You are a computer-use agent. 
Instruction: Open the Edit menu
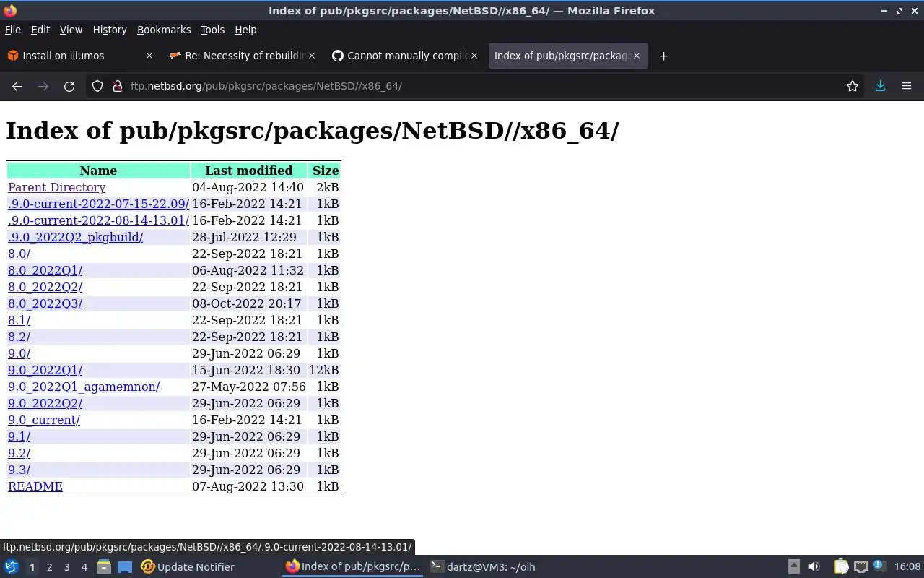[40, 30]
